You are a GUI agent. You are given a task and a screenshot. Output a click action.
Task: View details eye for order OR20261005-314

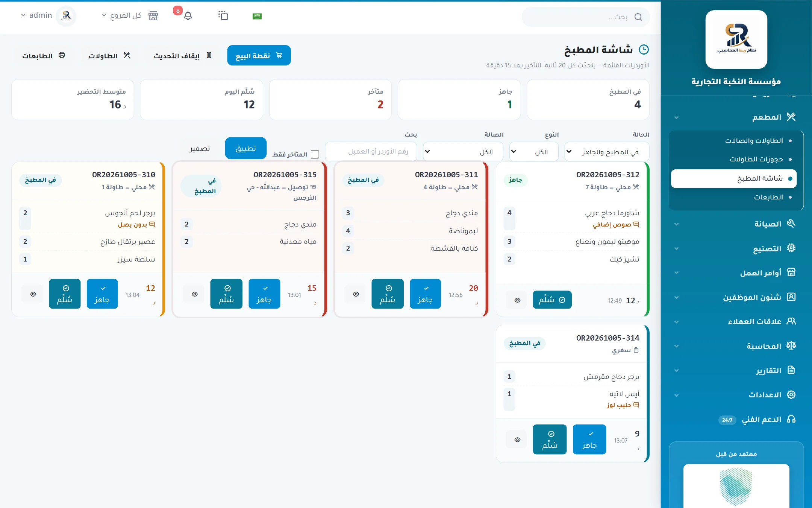(x=517, y=440)
